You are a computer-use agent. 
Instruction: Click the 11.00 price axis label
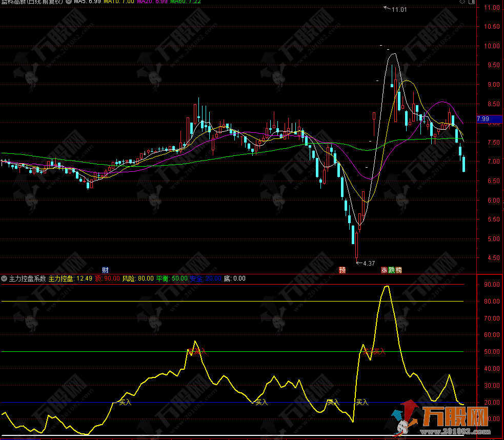tap(492, 7)
